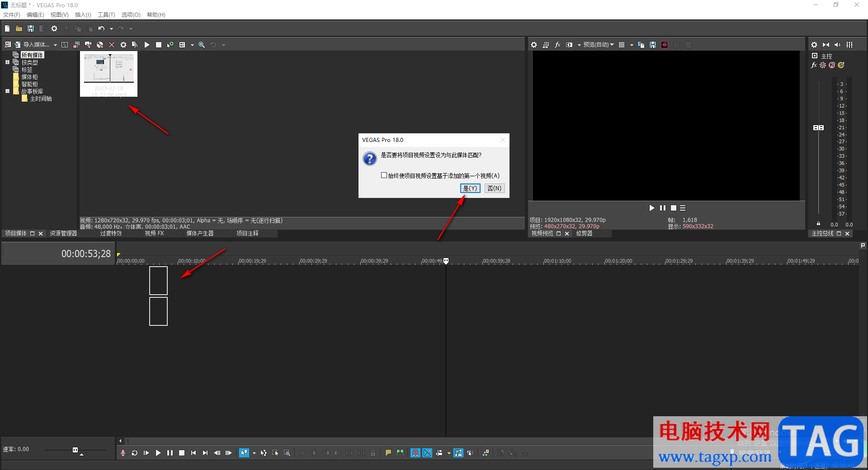The width and height of the screenshot is (868, 470).
Task: Open media FX icon in the Project Media toolbar
Action: pyautogui.click(x=135, y=45)
